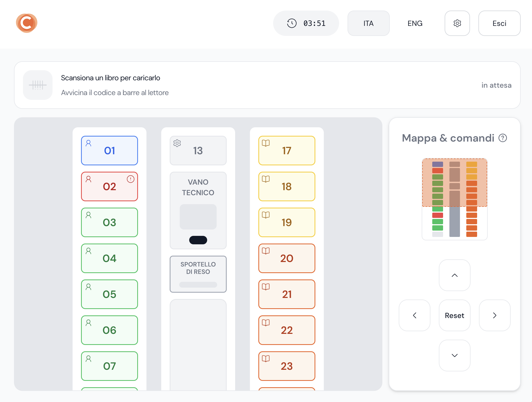The image size is (532, 402).
Task: Click the purple cell in the minimap
Action: (x=438, y=164)
